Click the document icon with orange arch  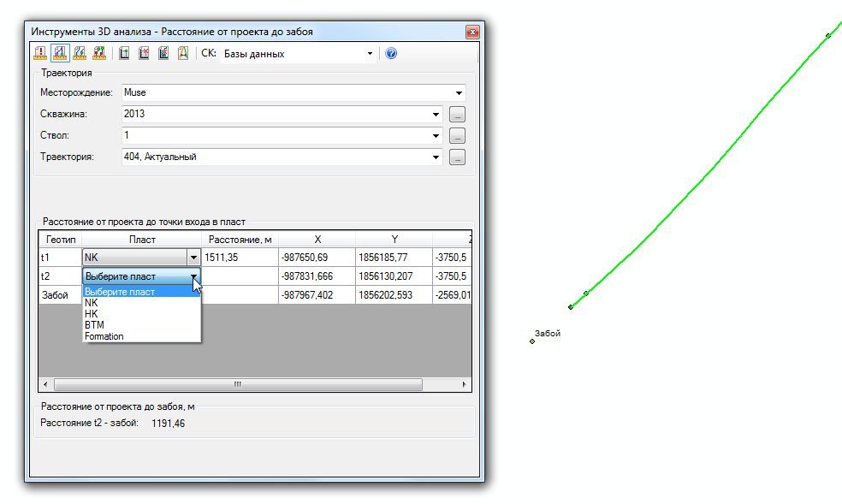183,53
